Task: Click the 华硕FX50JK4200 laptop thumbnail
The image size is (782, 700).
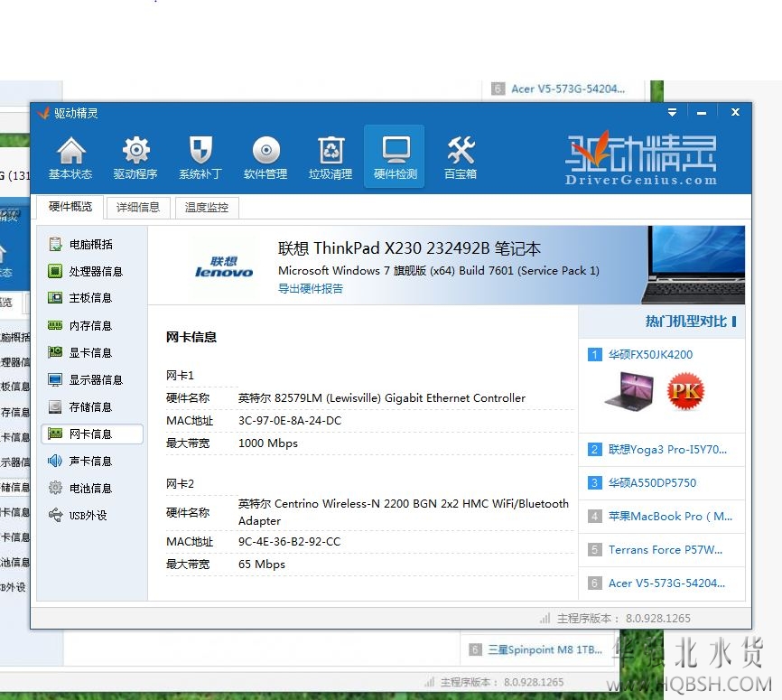Action: (x=628, y=392)
